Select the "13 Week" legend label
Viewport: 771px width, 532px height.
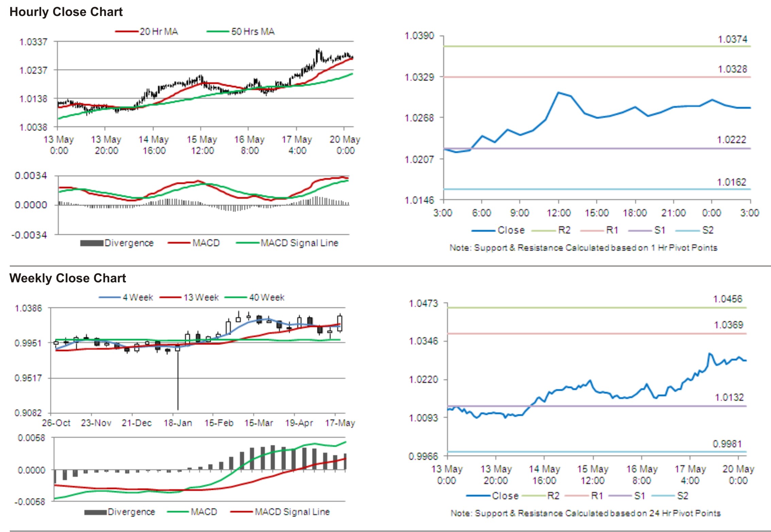click(x=201, y=298)
